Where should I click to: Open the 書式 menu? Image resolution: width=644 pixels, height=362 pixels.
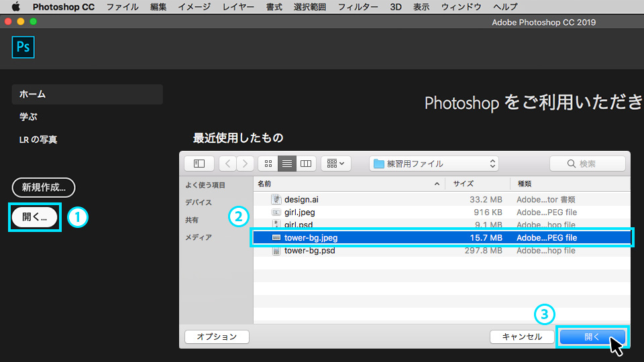point(274,7)
